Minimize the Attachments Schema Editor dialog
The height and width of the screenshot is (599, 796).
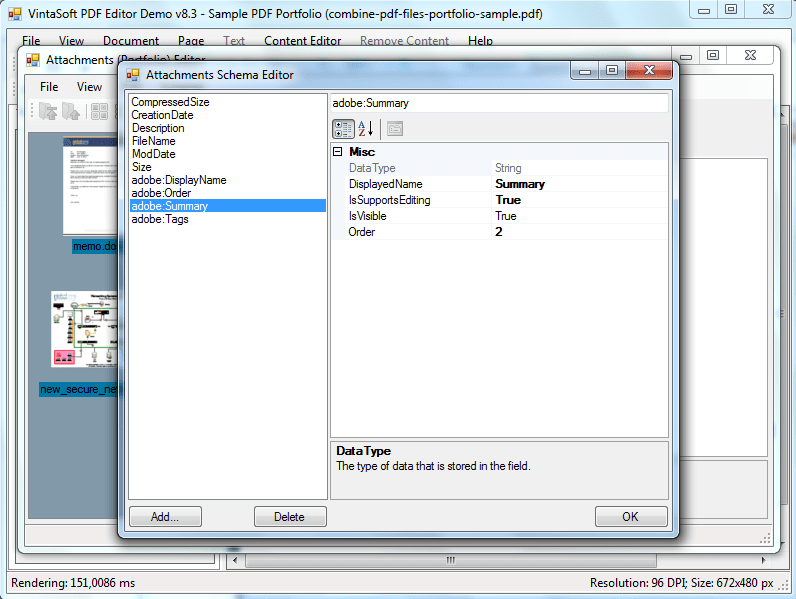tap(585, 70)
